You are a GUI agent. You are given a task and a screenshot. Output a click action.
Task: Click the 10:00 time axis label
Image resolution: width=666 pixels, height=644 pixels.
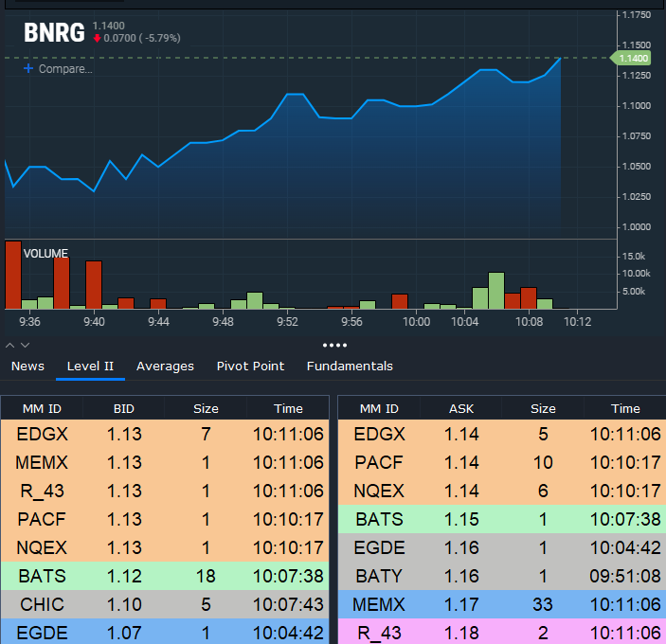pos(416,322)
